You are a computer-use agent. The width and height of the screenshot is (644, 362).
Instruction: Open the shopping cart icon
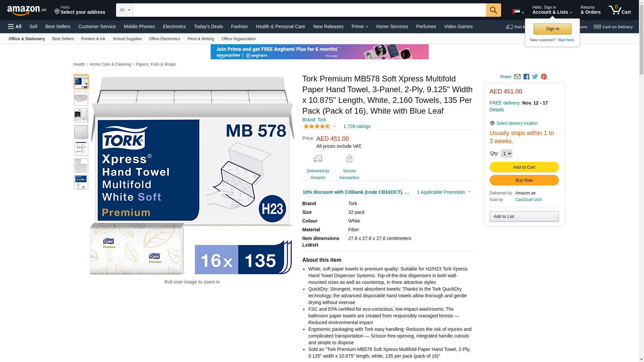click(x=620, y=10)
